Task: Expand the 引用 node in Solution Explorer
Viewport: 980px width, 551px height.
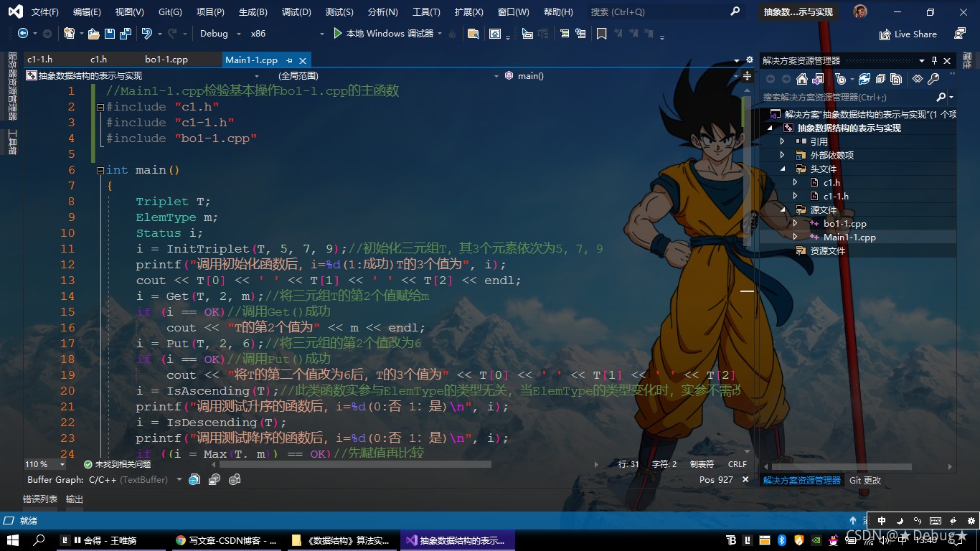Action: click(x=783, y=141)
